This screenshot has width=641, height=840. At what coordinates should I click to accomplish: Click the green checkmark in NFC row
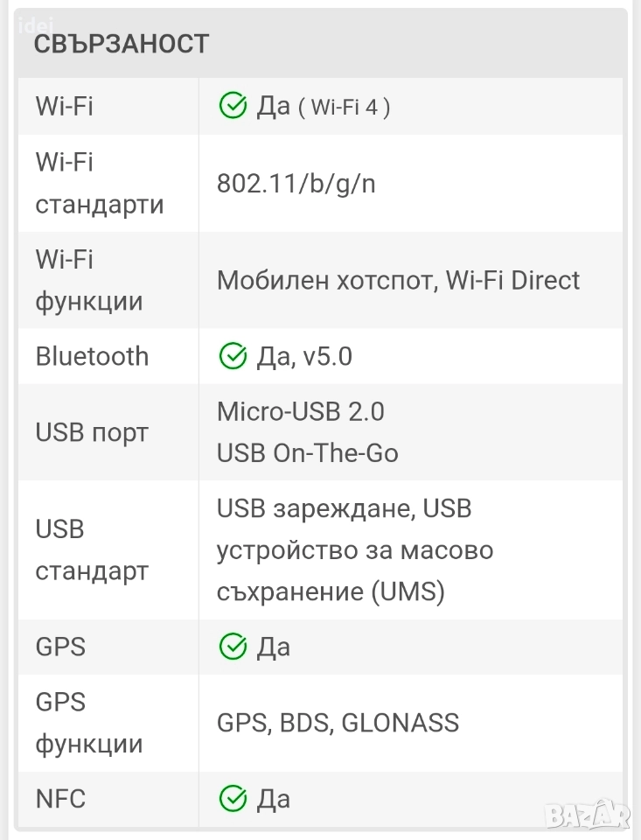233,799
